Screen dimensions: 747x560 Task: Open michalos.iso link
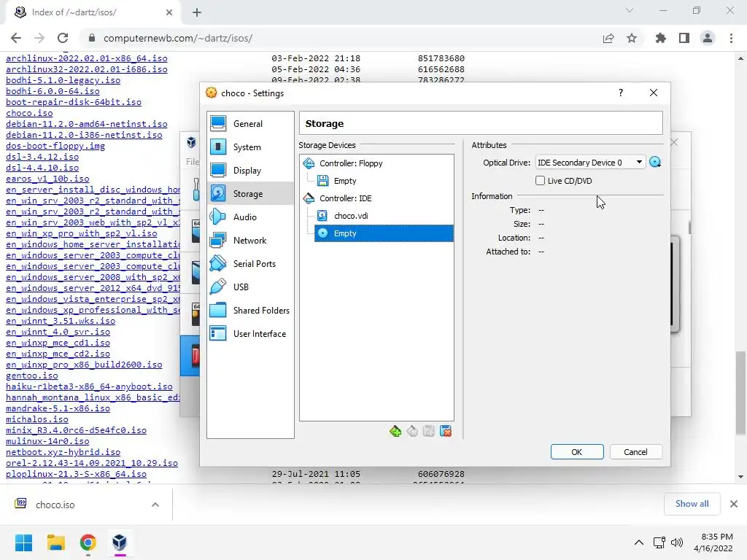tap(37, 419)
